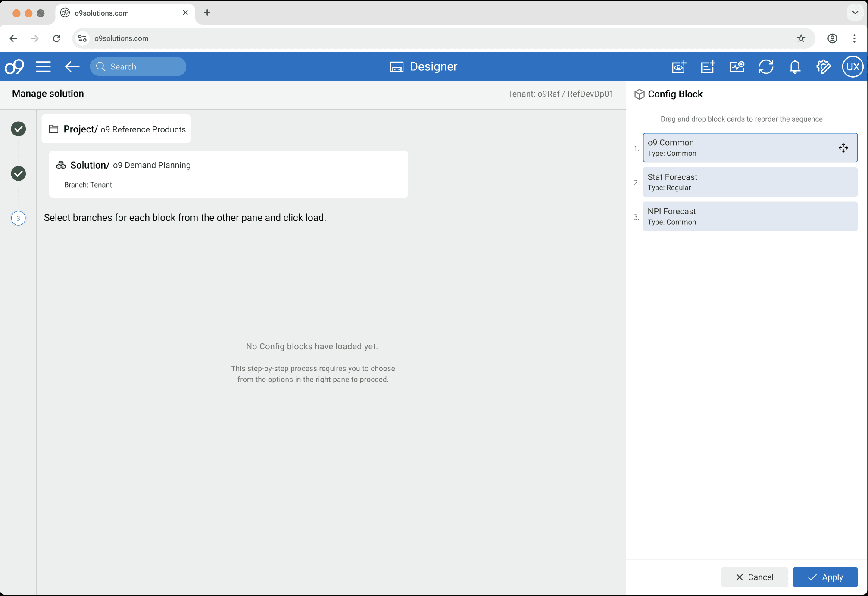Click the Solution blocks icon
The width and height of the screenshot is (868, 596).
61,165
